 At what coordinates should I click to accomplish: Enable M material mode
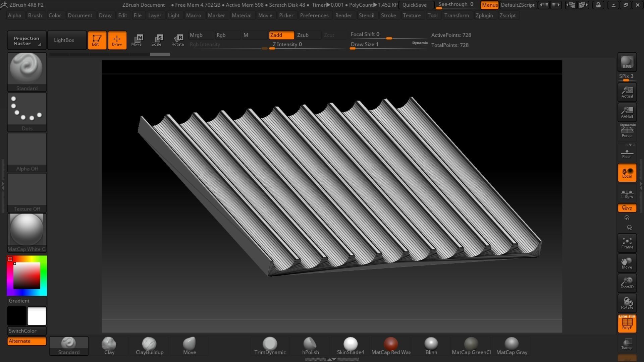[254, 35]
